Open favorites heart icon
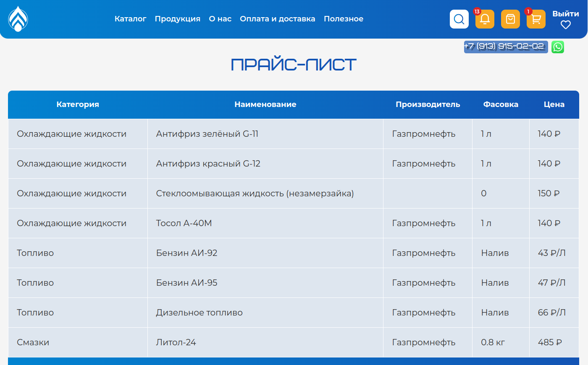The height and width of the screenshot is (365, 588). 566,25
